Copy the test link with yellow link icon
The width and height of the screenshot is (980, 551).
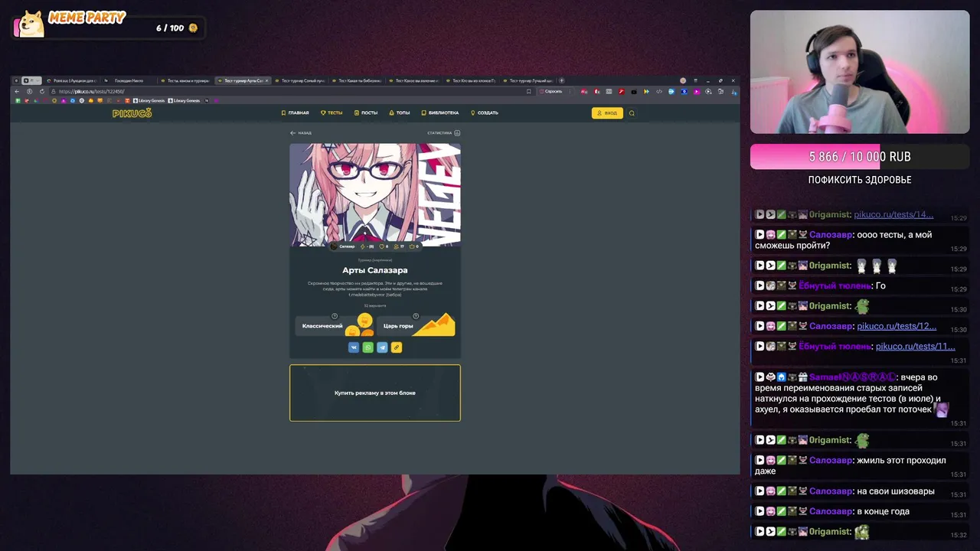click(397, 347)
